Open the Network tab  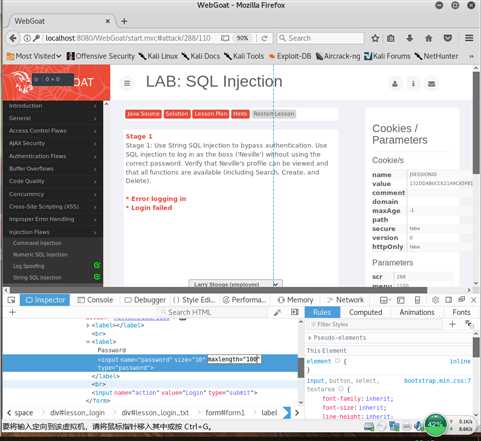coord(345,300)
